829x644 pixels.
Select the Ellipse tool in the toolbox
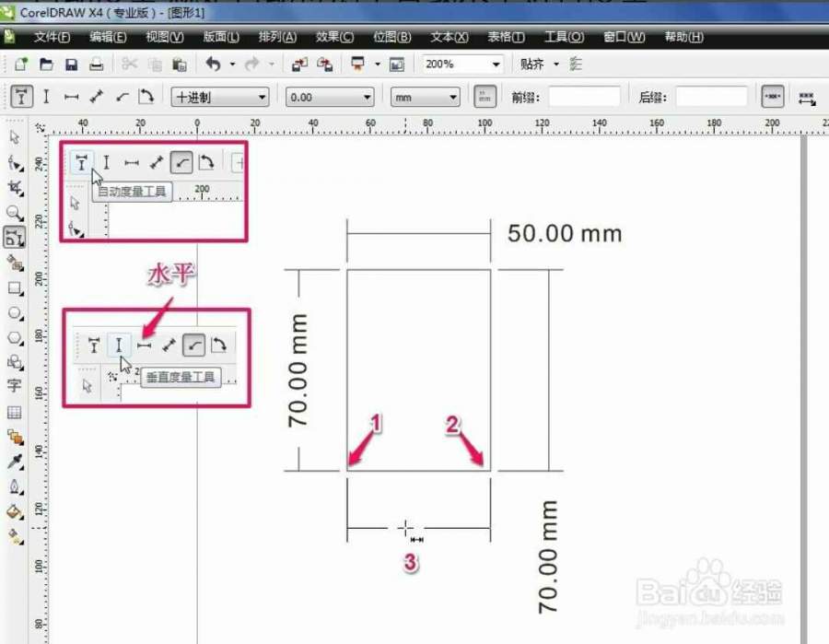click(x=15, y=313)
